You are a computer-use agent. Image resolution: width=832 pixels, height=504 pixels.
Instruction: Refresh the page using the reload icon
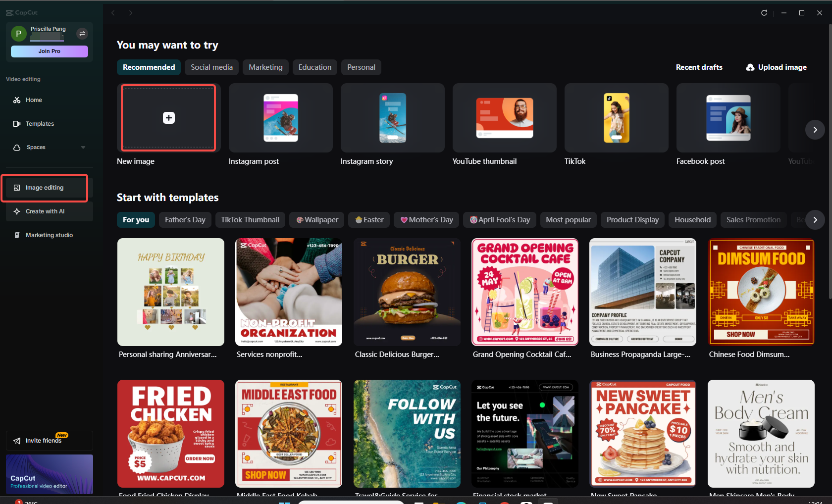point(764,13)
